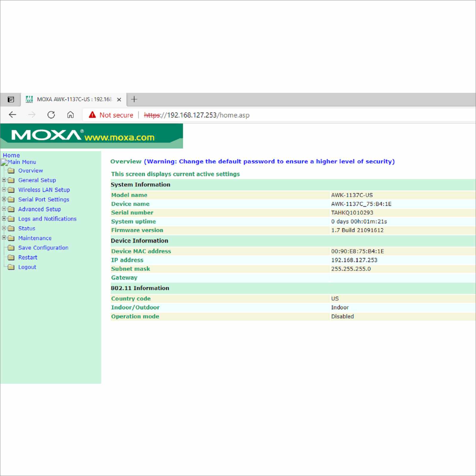The image size is (476, 476).
Task: Click the MOXA www.moxa.com banner logo
Action: [x=92, y=136]
